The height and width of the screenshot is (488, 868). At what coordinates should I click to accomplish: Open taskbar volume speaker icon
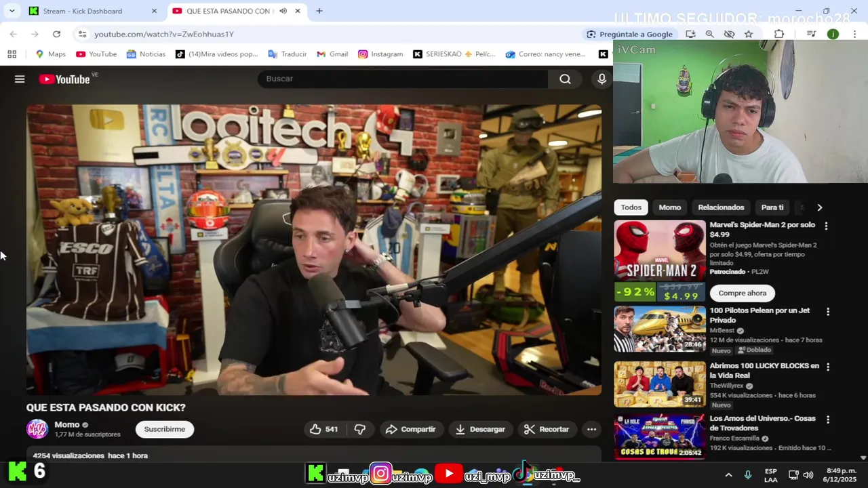tap(808, 475)
